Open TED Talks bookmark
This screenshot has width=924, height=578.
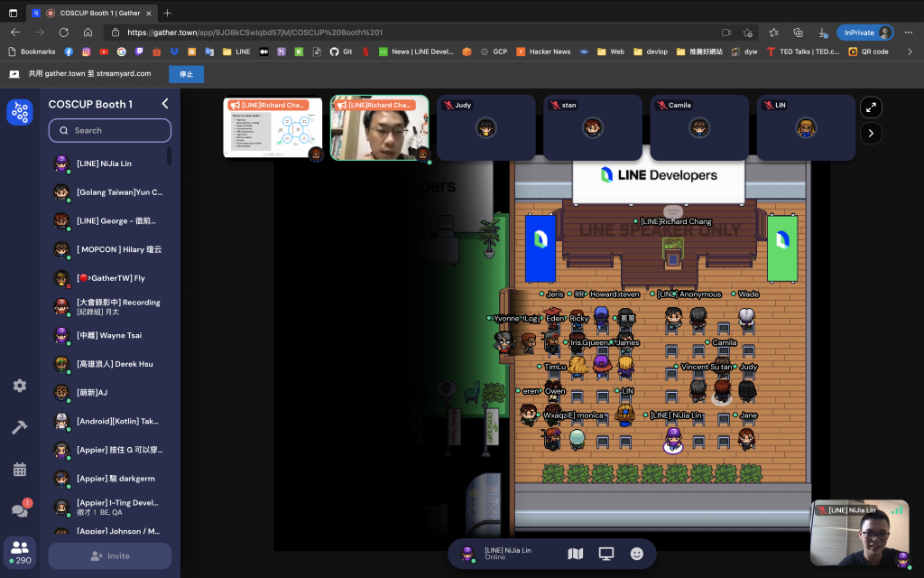(803, 51)
